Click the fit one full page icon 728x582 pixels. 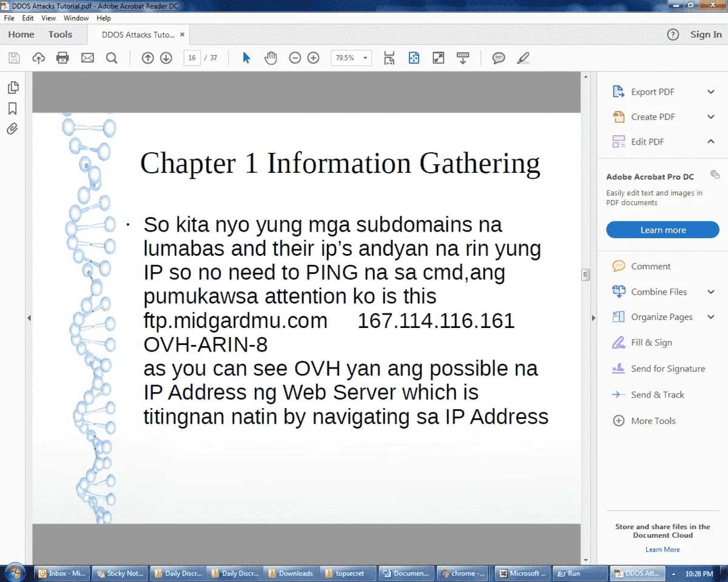point(414,58)
